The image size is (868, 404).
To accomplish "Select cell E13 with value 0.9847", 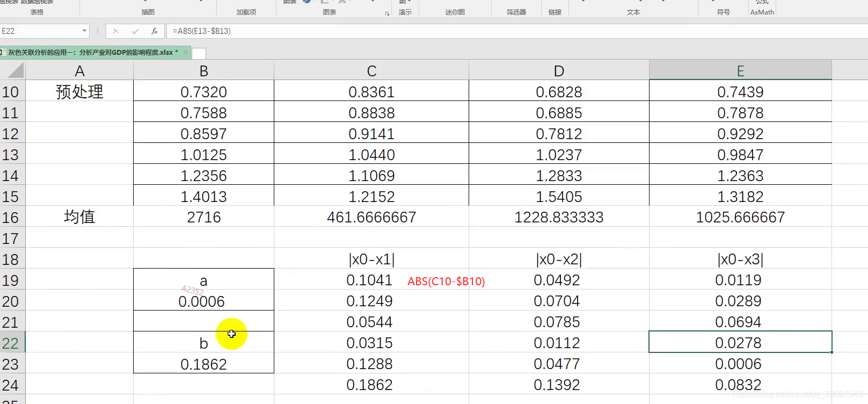I will point(740,155).
